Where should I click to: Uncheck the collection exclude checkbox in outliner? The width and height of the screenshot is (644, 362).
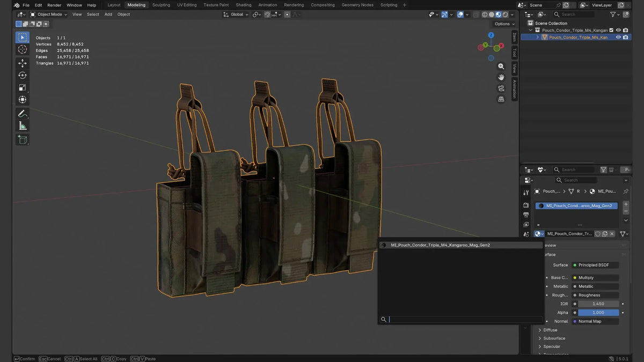pyautogui.click(x=611, y=30)
